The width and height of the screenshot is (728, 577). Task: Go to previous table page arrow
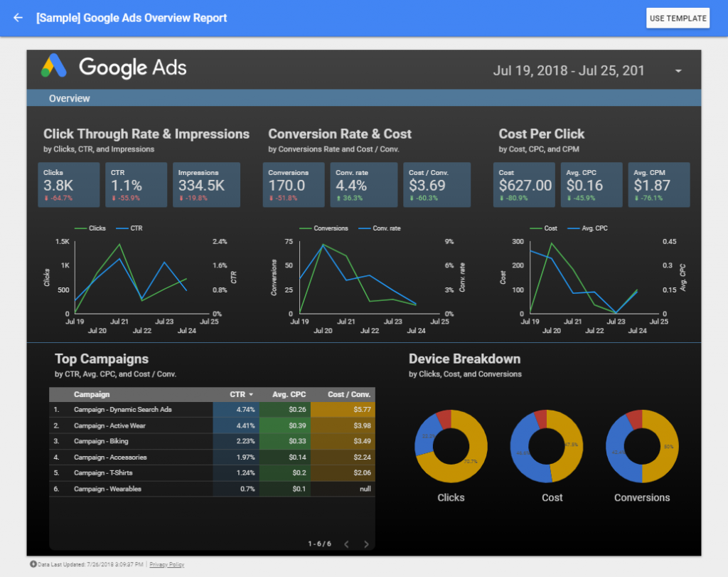[346, 544]
